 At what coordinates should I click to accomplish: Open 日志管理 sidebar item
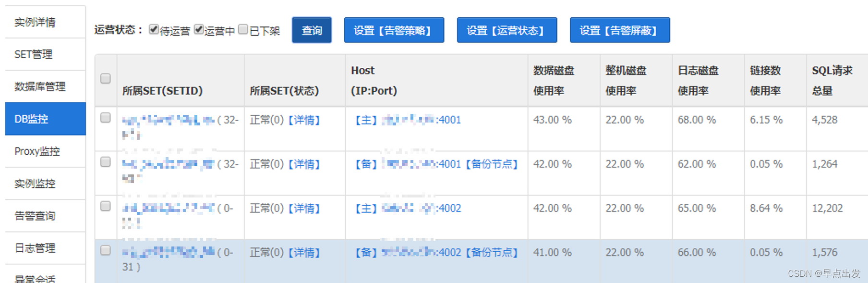45,248
